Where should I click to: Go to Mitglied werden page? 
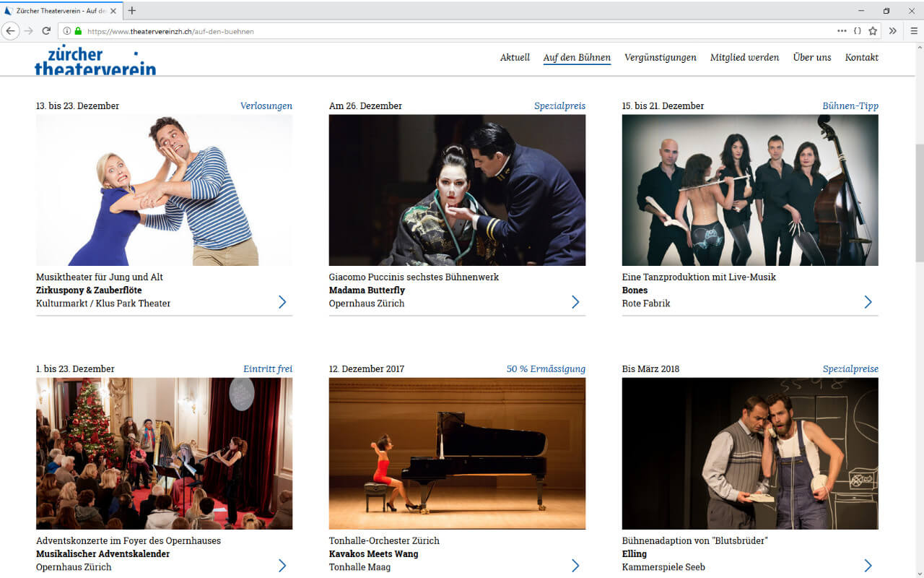pyautogui.click(x=744, y=58)
